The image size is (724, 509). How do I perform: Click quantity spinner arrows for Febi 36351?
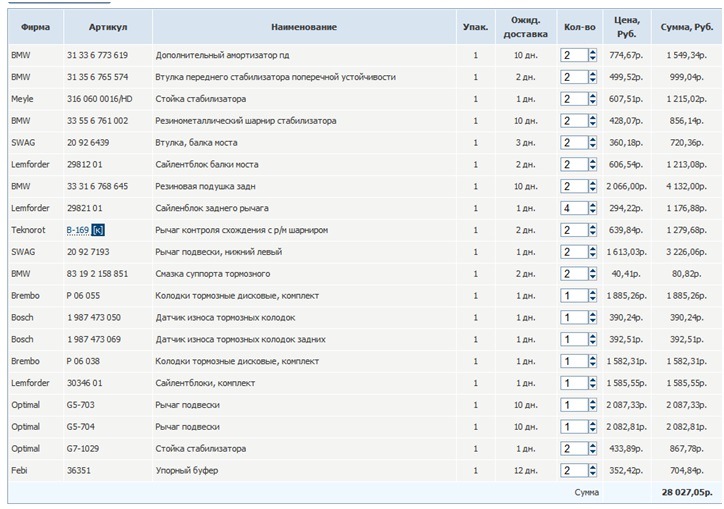tap(592, 470)
